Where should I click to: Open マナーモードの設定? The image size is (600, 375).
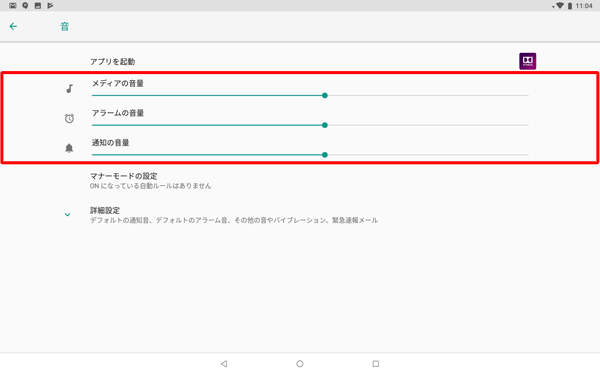[300, 181]
